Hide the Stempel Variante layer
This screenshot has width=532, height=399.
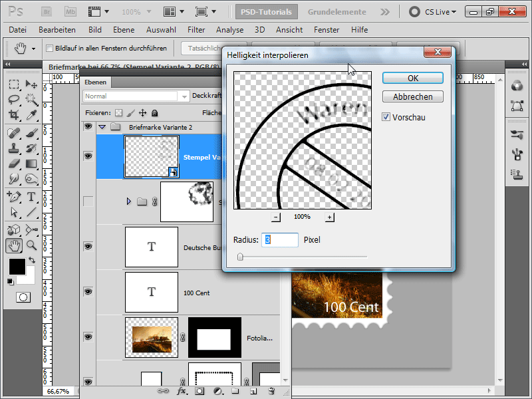pos(88,156)
